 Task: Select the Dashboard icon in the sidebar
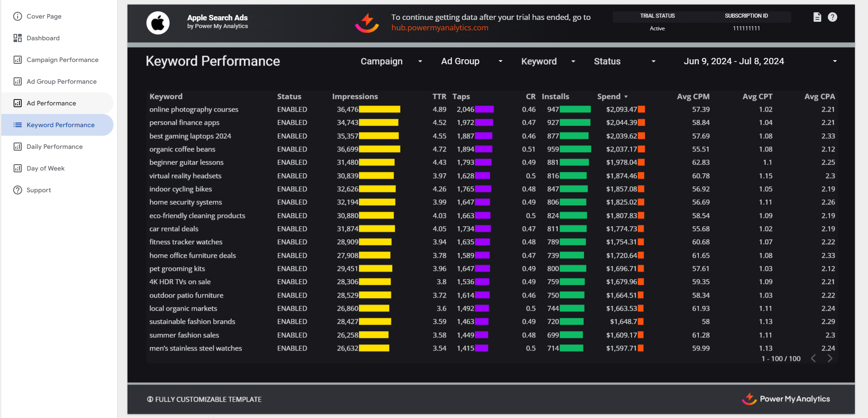click(43, 38)
